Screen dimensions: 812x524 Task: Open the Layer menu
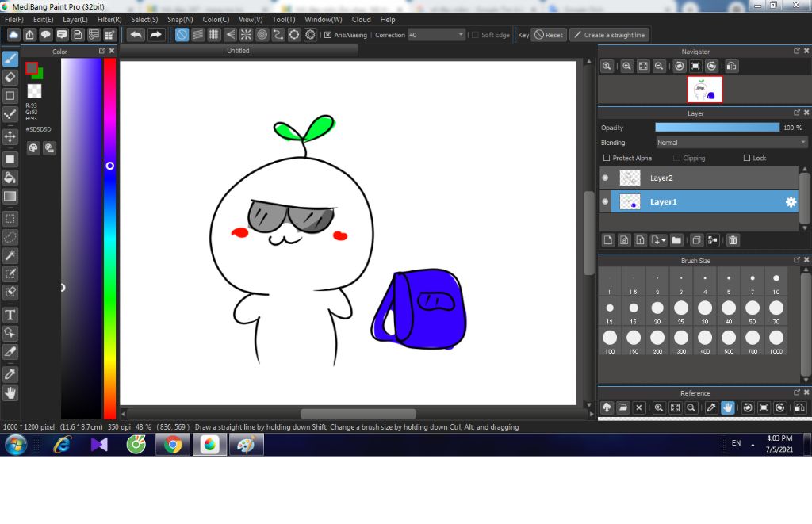(x=75, y=19)
